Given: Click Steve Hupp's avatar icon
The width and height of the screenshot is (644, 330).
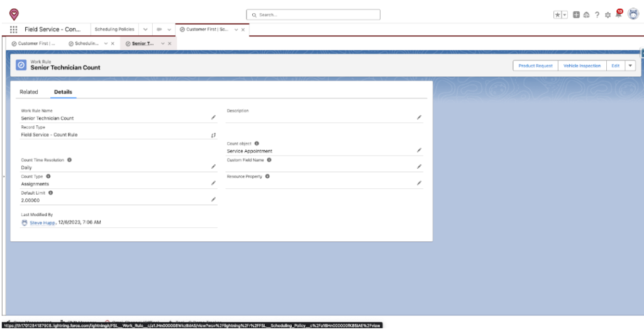Looking at the screenshot, I should click(x=25, y=222).
